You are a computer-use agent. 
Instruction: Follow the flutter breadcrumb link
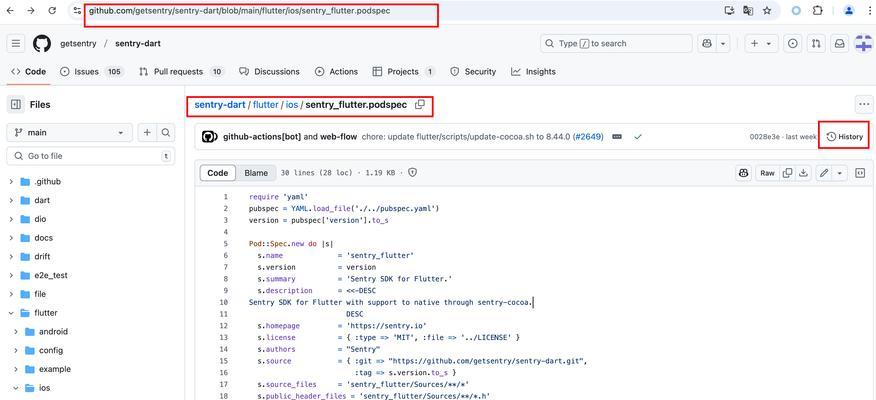[266, 104]
